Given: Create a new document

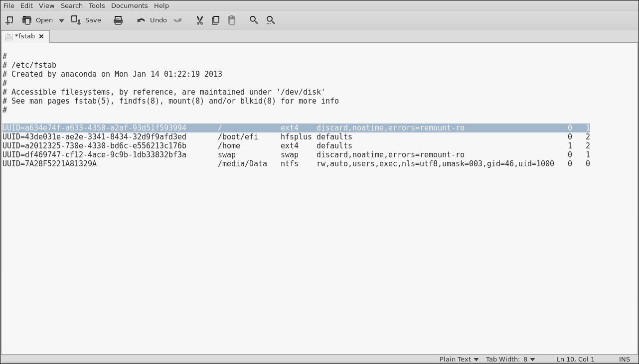Looking at the screenshot, I should pos(9,20).
